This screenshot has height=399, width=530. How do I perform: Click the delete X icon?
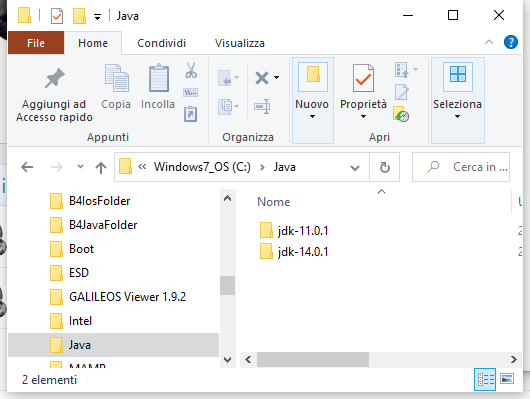coord(262,78)
